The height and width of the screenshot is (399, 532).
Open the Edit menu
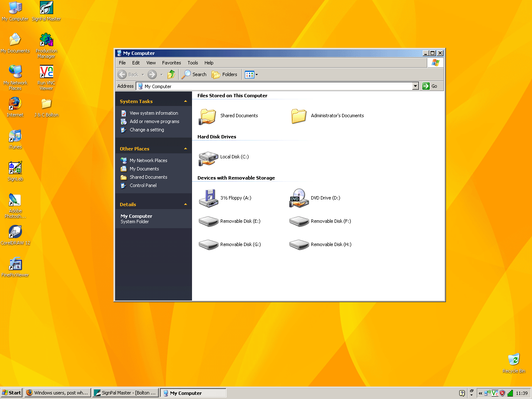pyautogui.click(x=136, y=63)
